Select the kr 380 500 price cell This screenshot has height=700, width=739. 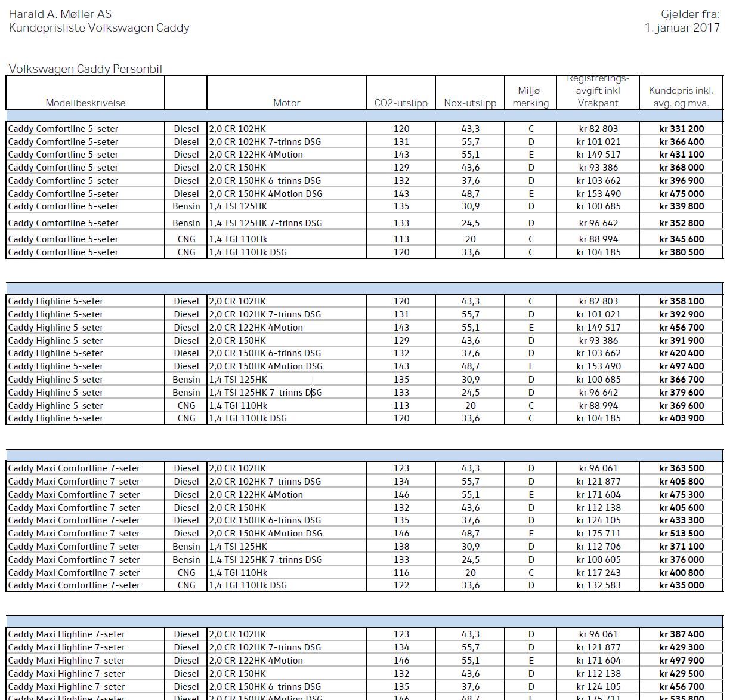point(681,252)
